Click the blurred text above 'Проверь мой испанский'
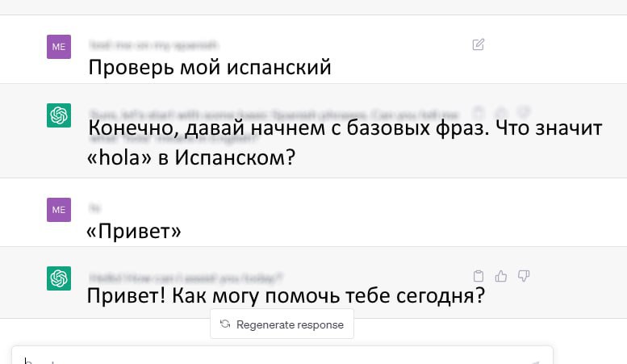The width and height of the screenshot is (627, 364). (x=153, y=45)
